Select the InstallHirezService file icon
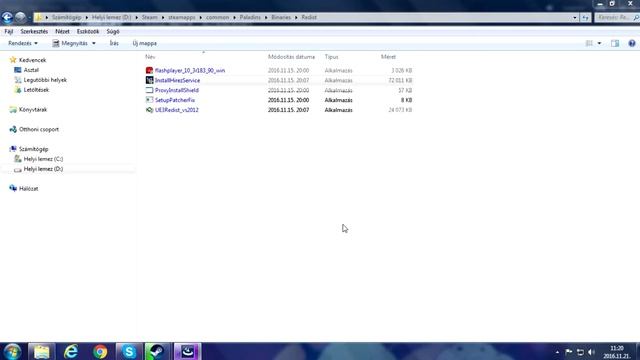The image size is (640, 360). (x=149, y=80)
